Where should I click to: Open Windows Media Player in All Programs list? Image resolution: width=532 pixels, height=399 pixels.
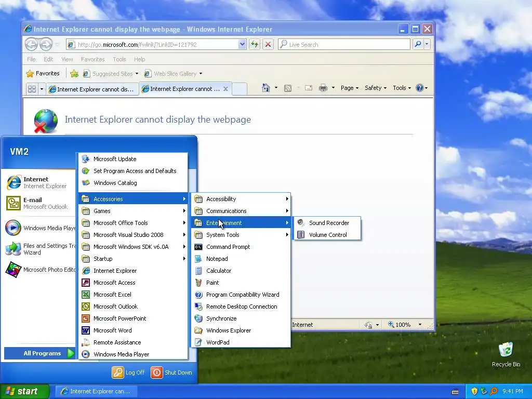point(133,354)
